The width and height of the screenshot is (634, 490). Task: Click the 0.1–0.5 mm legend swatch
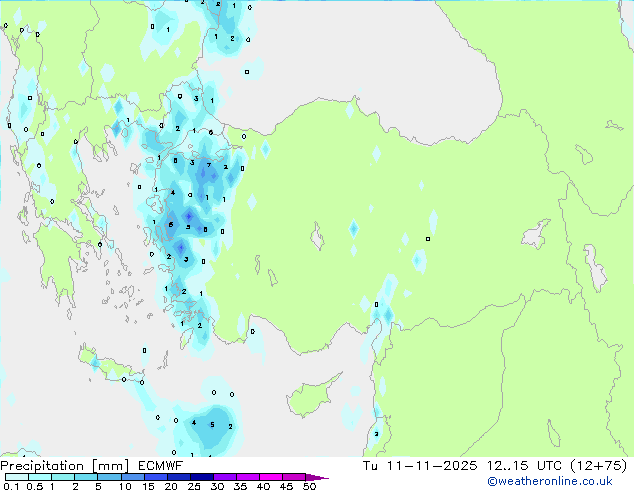pyautogui.click(x=17, y=477)
